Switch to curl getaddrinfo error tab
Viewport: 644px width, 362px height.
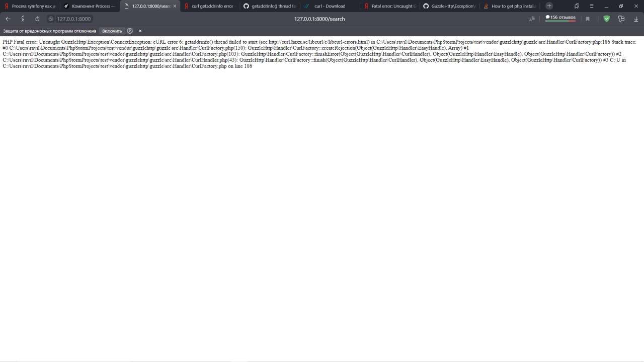click(209, 6)
